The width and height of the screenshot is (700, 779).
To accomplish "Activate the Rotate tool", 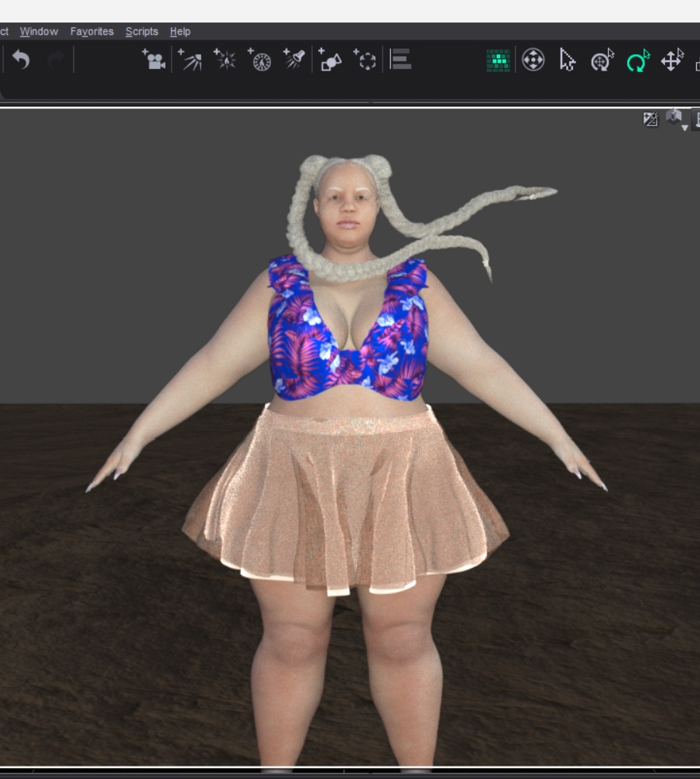I will coord(637,60).
